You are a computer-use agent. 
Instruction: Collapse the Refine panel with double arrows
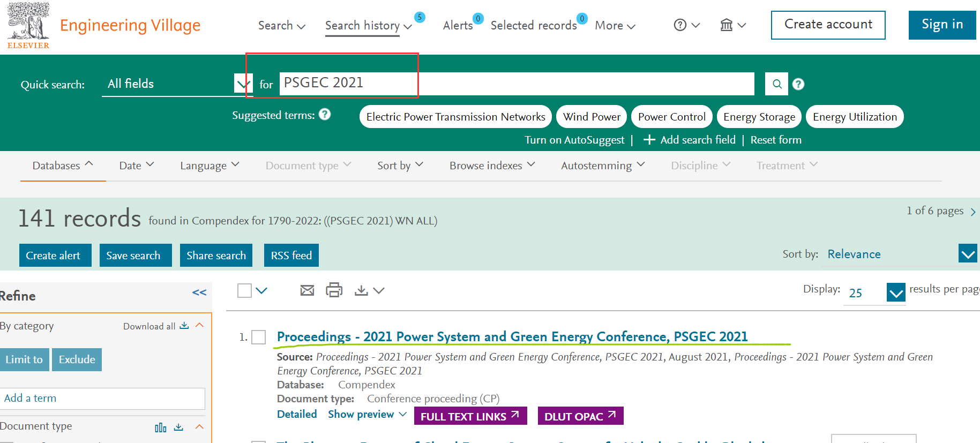tap(199, 292)
